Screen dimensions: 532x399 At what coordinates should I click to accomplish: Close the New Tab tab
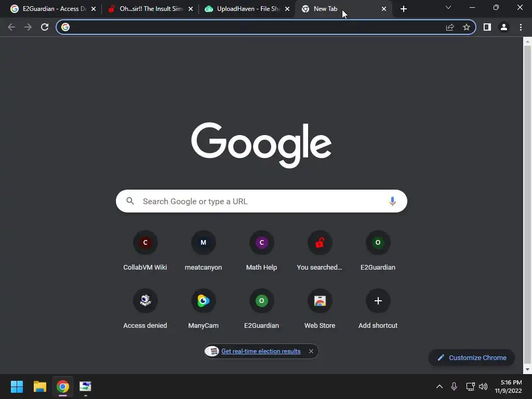pos(384,9)
